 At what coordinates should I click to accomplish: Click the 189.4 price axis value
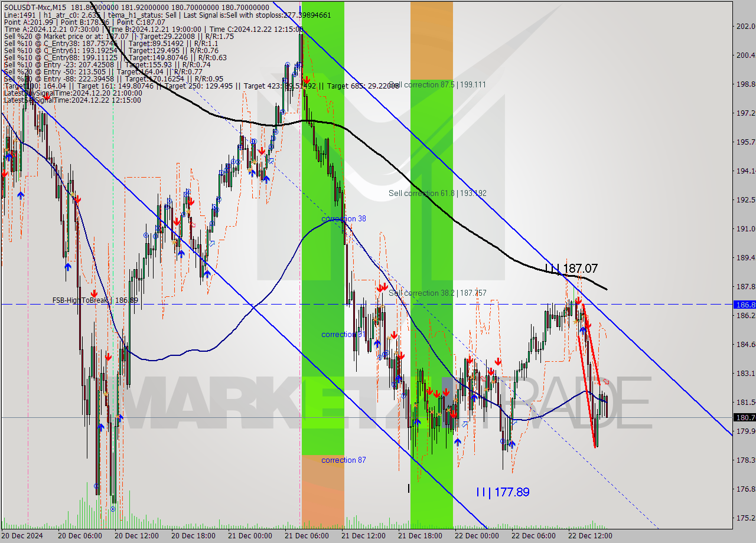[746, 257]
